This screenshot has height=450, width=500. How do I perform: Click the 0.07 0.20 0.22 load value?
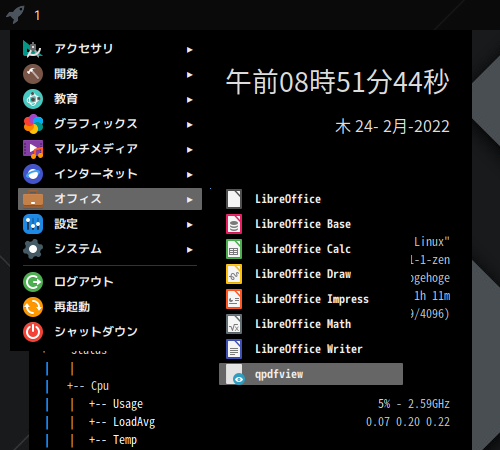pyautogui.click(x=408, y=422)
